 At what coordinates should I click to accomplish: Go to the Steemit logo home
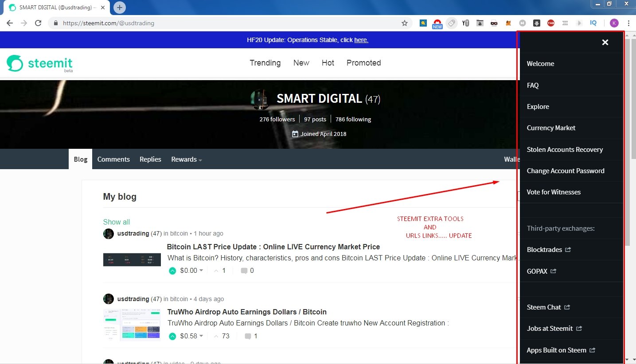(x=40, y=63)
